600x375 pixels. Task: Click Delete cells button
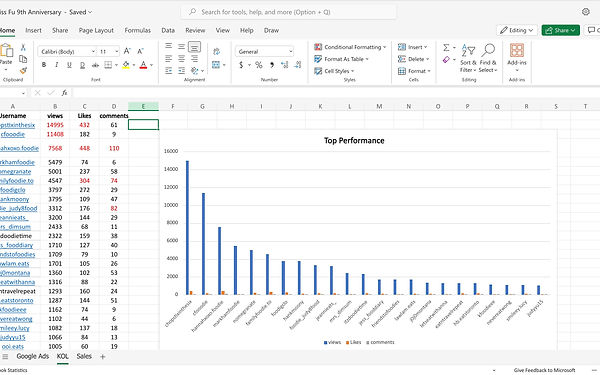(x=413, y=59)
